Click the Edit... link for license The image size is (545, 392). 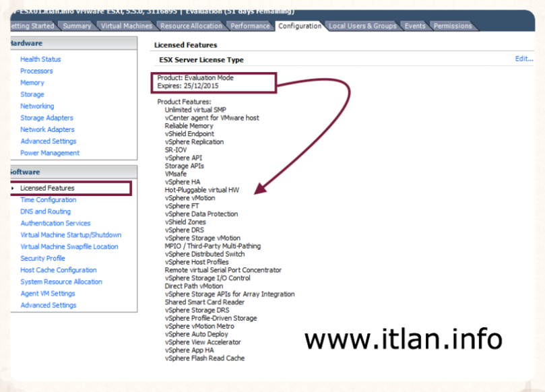coord(523,59)
